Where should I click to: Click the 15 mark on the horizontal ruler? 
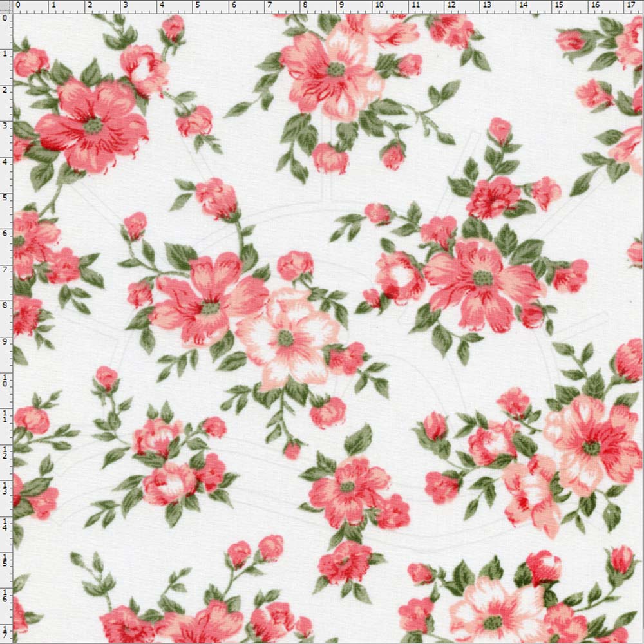click(559, 5)
